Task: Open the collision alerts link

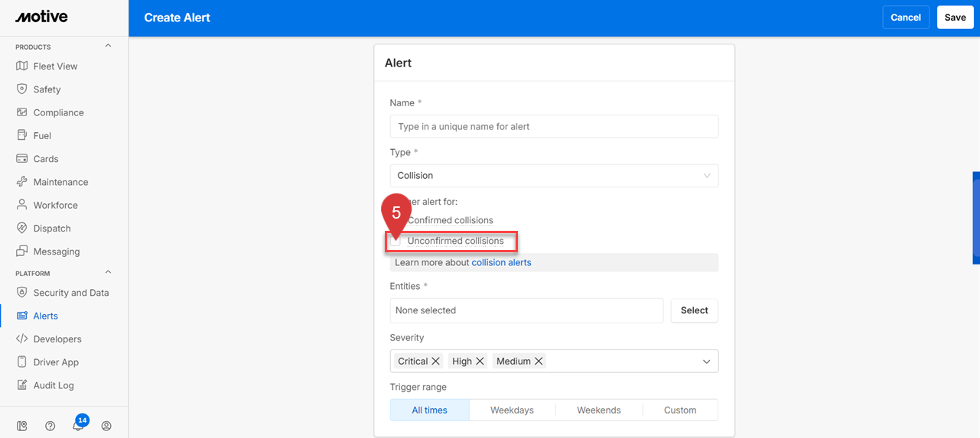Action: pos(501,262)
